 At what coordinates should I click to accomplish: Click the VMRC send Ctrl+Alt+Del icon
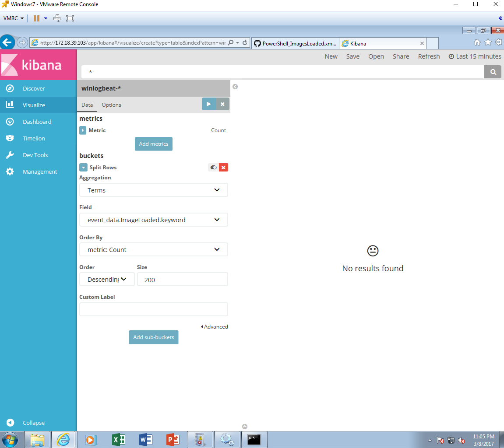coord(57,18)
